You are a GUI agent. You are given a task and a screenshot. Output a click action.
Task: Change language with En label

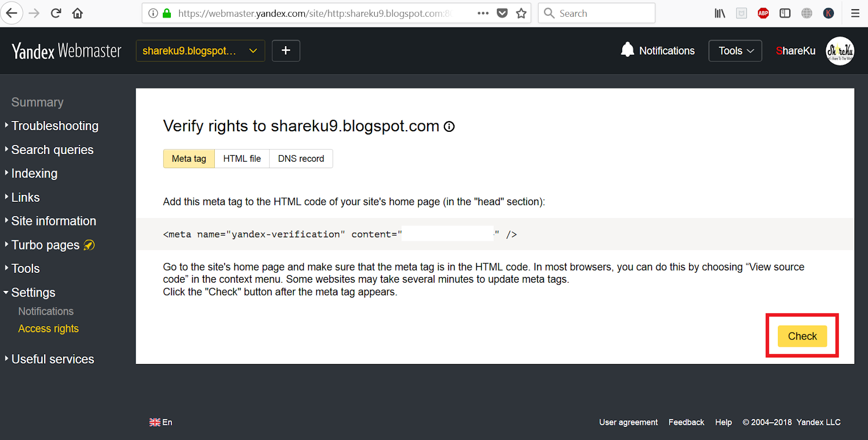167,422
